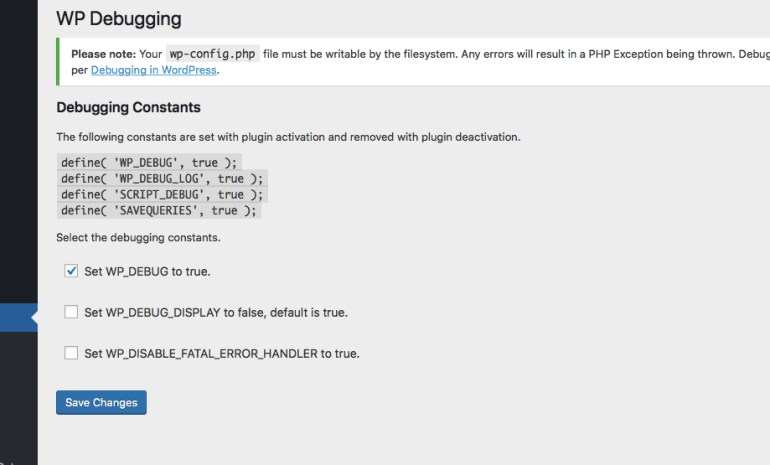This screenshot has height=465, width=770.
Task: Click the 'Set WP_DEBUG to true.' label text
Action: point(147,272)
